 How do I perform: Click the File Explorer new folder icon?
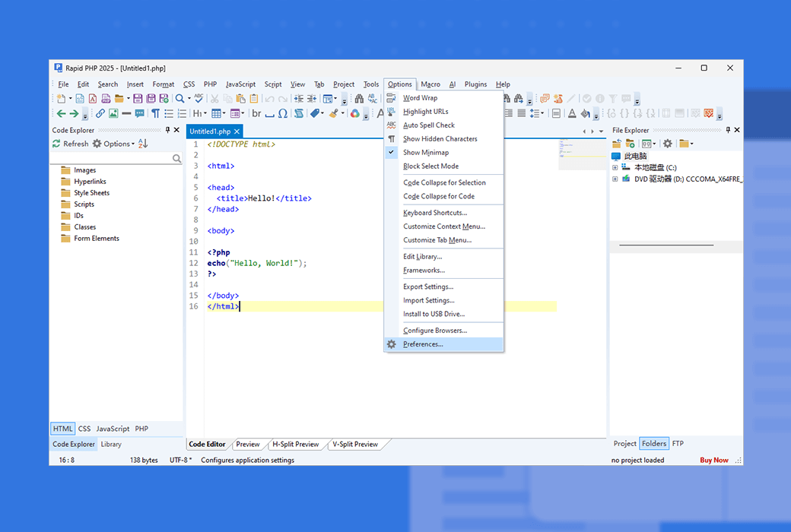point(630,144)
